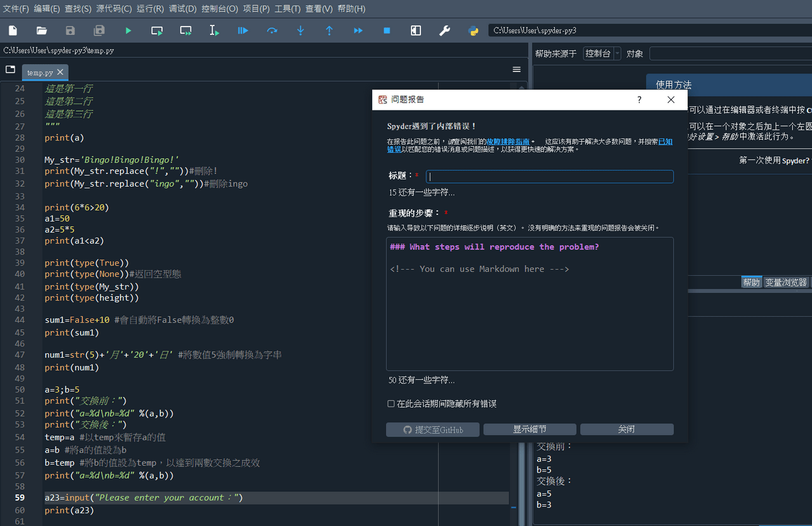Open the 查看(V) menu
The image size is (812, 526).
tap(319, 9)
